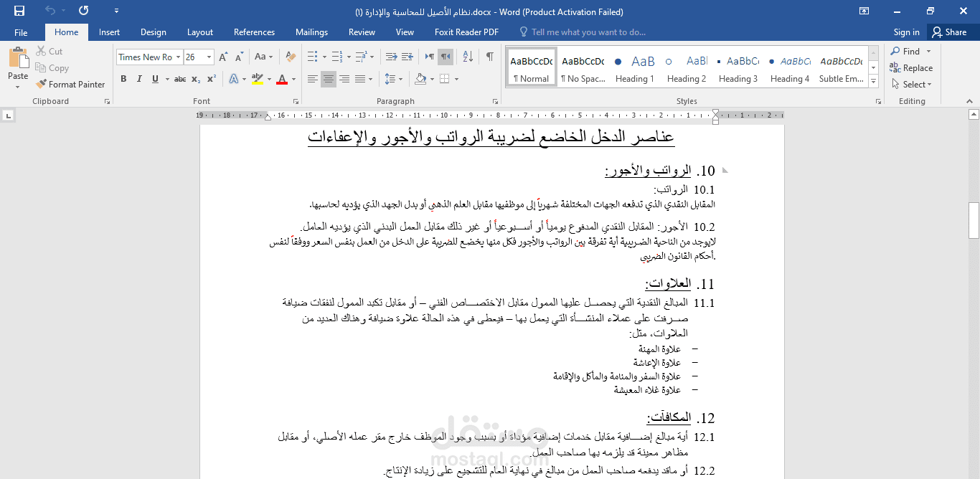Align text to the right
The image size is (980, 479).
click(344, 79)
